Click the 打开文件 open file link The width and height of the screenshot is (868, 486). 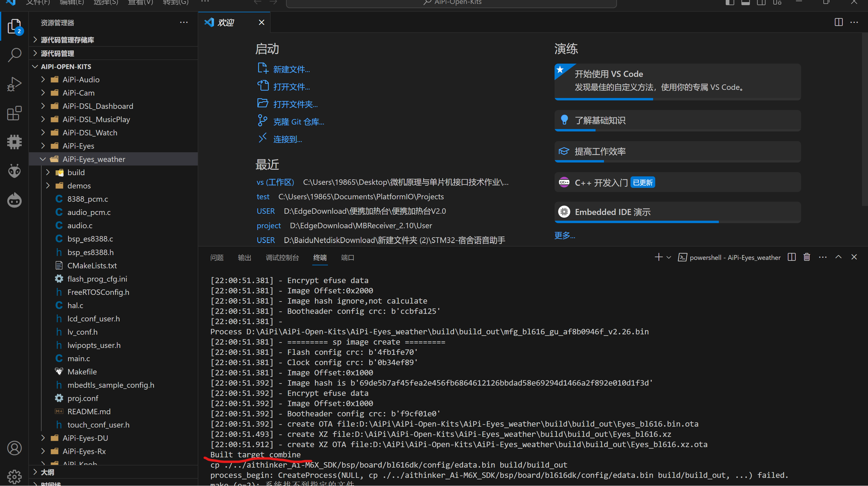click(x=291, y=87)
